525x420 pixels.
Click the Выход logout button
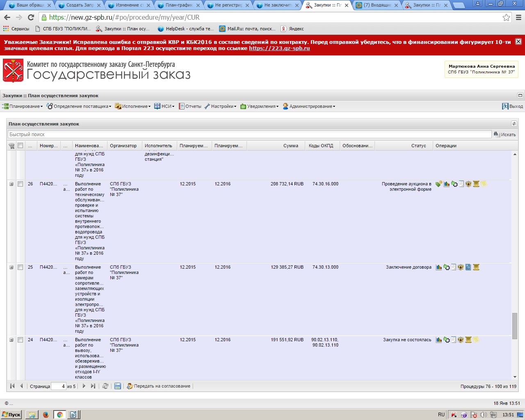(x=513, y=106)
